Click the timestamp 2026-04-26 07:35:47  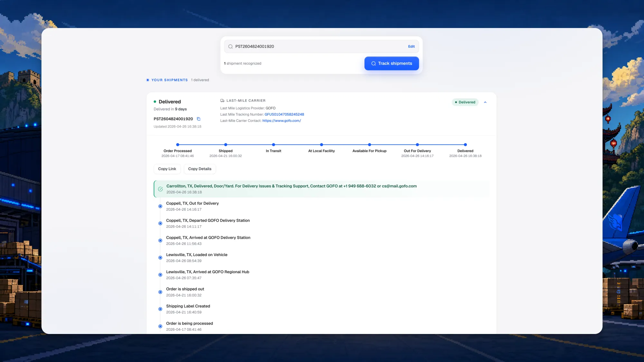(184, 278)
